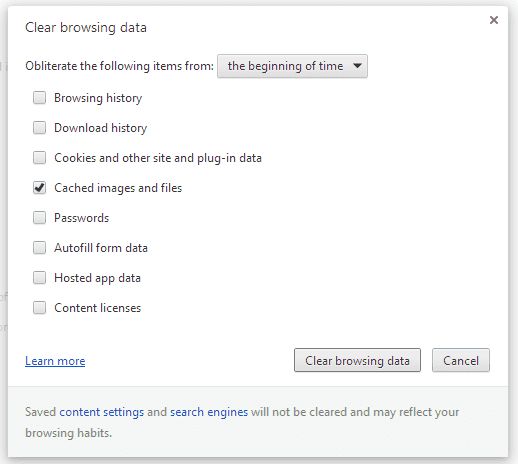Open the Learn more link
Image resolution: width=518 pixels, height=464 pixels.
[55, 361]
